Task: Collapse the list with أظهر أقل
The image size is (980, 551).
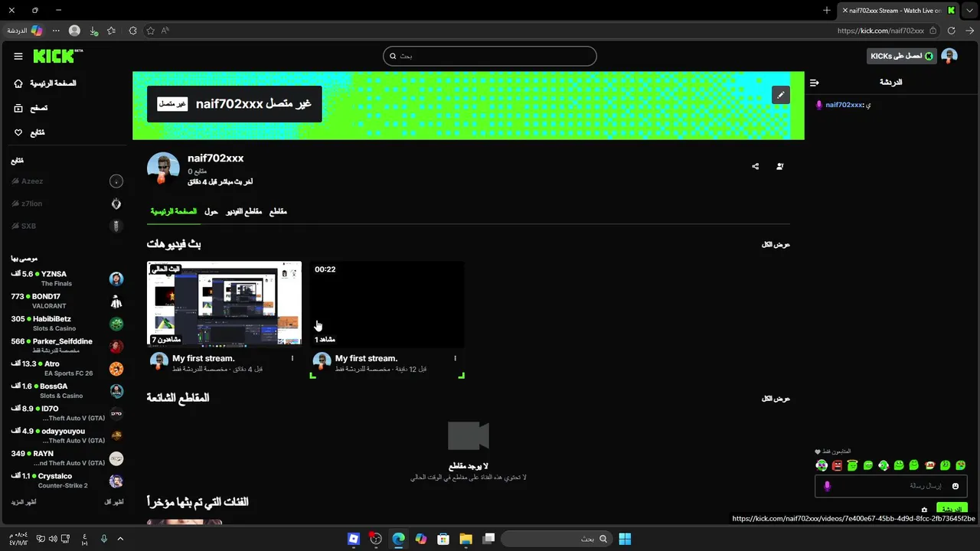Action: [x=114, y=502]
